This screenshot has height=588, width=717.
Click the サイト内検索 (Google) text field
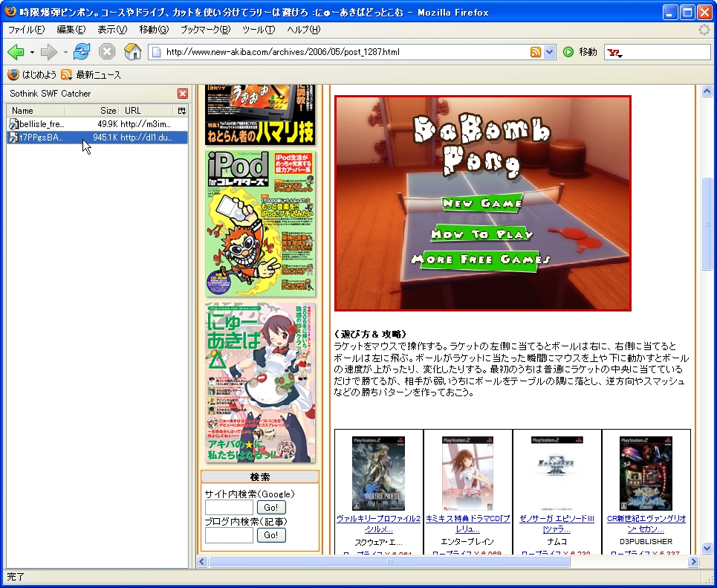click(x=229, y=508)
